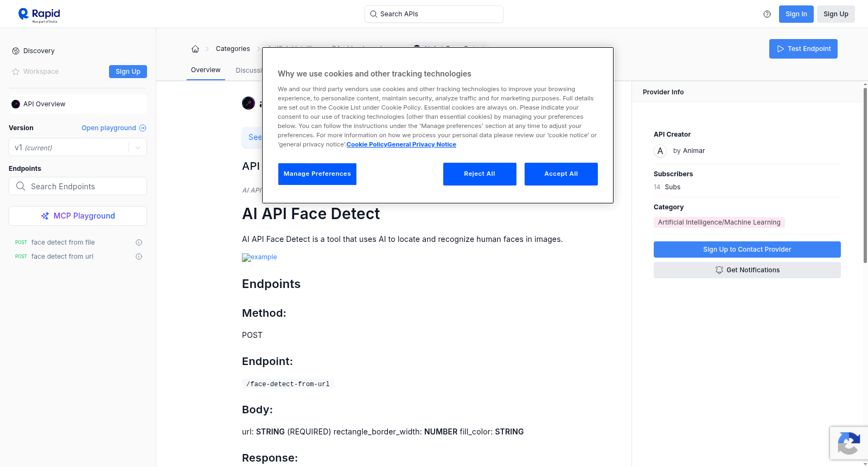Open Categories in the breadcrumb

click(x=233, y=49)
